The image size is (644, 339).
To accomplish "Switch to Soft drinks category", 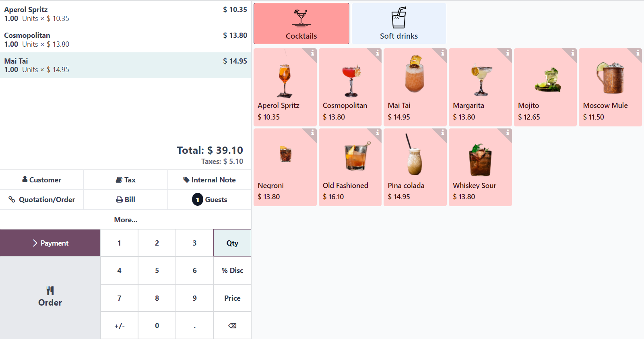I will tap(399, 24).
